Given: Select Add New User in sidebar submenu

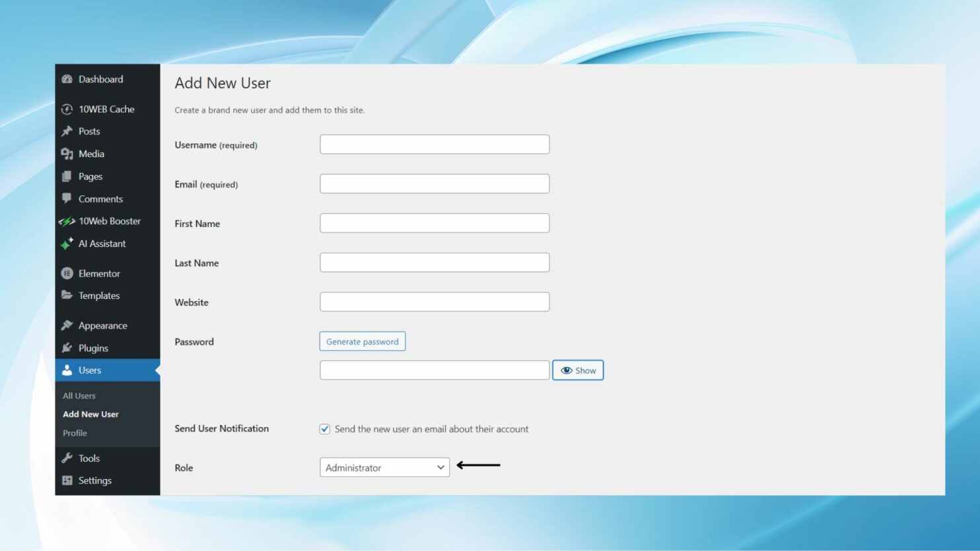Looking at the screenshot, I should pos(90,414).
